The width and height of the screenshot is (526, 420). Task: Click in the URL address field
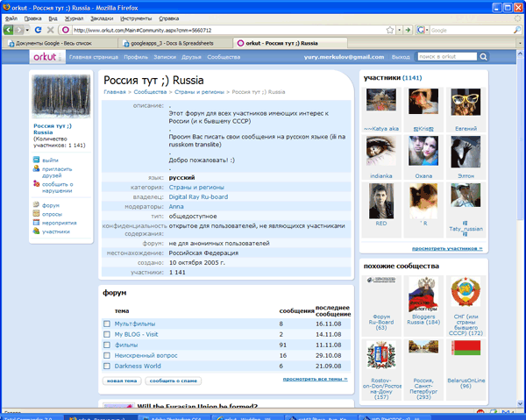(228, 30)
